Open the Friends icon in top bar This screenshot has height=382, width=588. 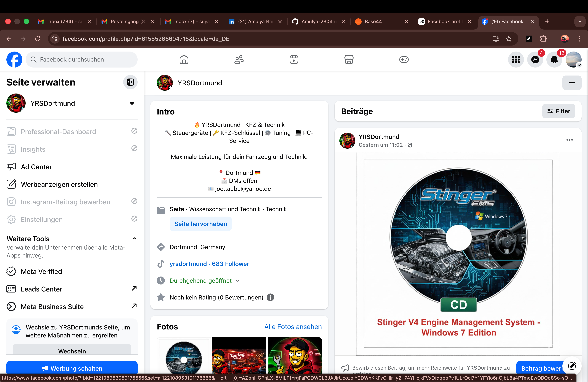[239, 60]
